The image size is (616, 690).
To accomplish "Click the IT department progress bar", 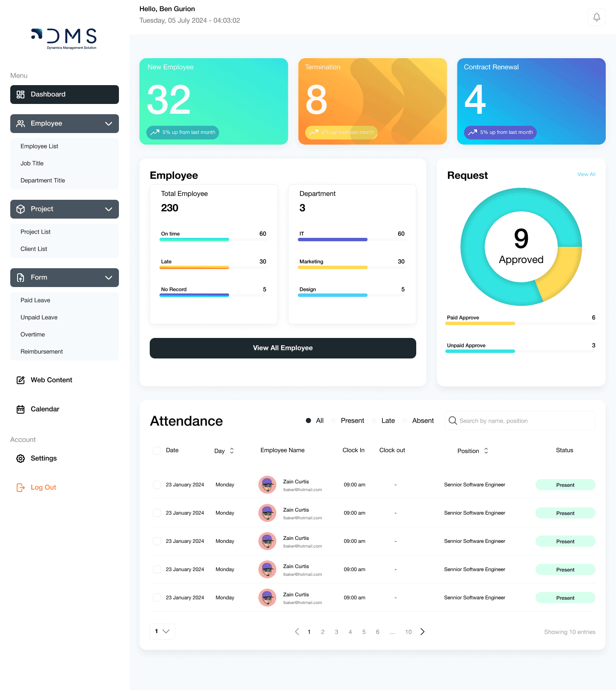I will (352, 240).
